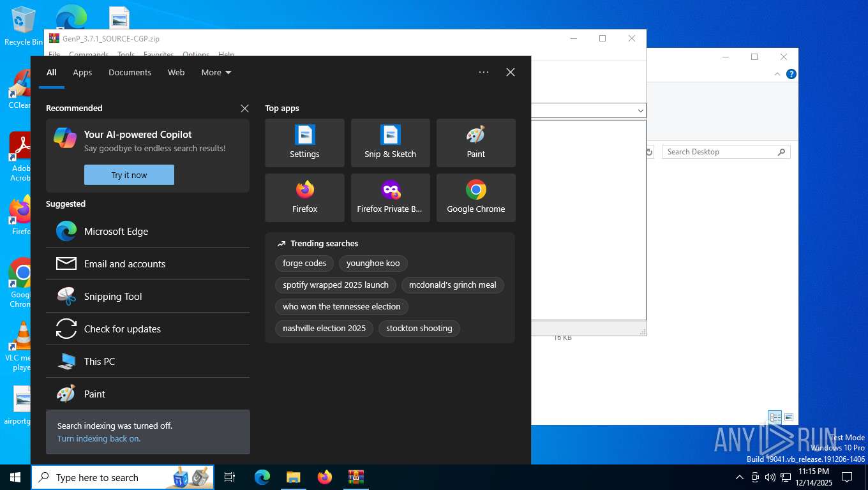Screen dimensions: 868x490
Task: Select WinRAR taskbar icon
Action: (355, 477)
